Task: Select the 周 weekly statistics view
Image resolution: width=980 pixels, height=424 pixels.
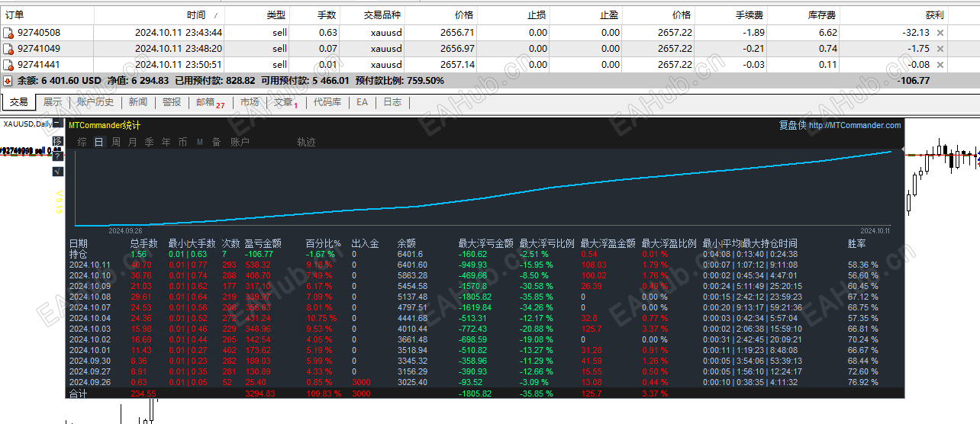Action: pyautogui.click(x=116, y=142)
